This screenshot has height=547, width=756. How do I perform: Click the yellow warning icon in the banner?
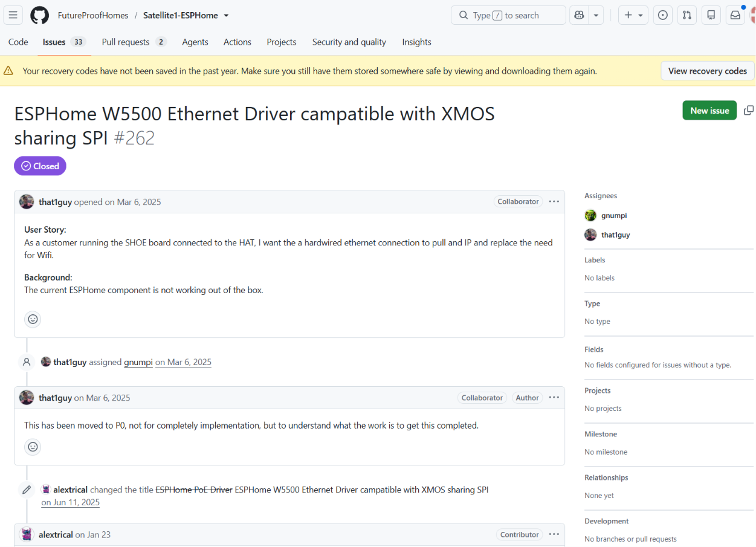click(x=8, y=71)
